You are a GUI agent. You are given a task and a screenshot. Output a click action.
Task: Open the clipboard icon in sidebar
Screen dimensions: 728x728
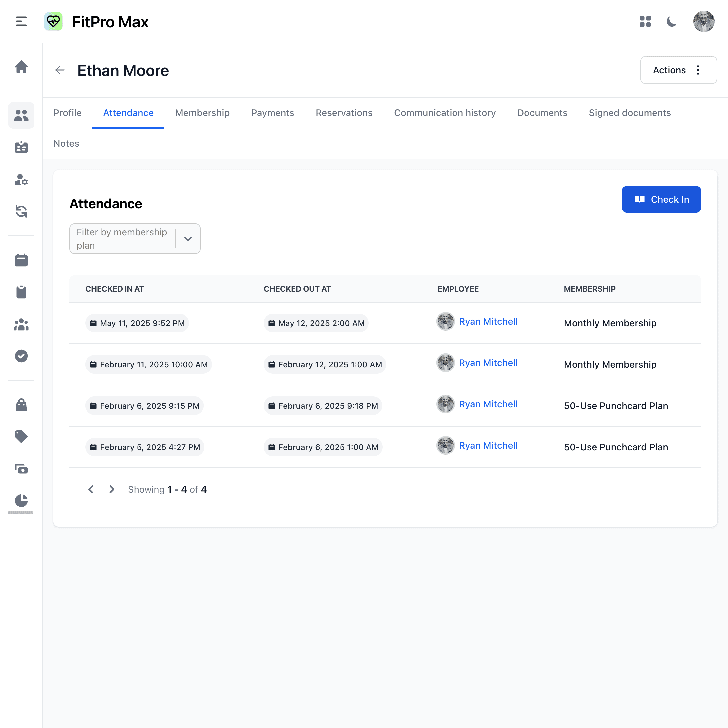(x=21, y=292)
